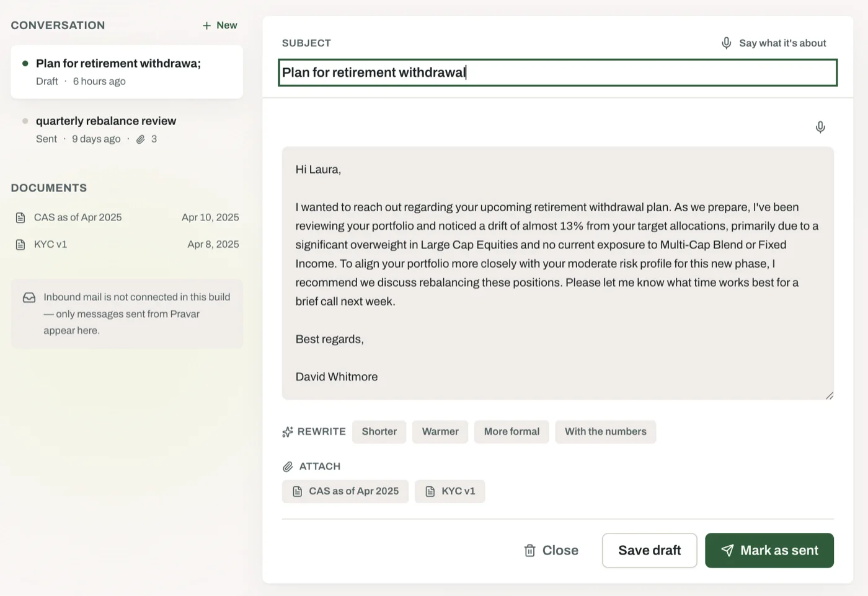Rewrite the message as Warmer
The height and width of the screenshot is (596, 868).
coord(440,432)
